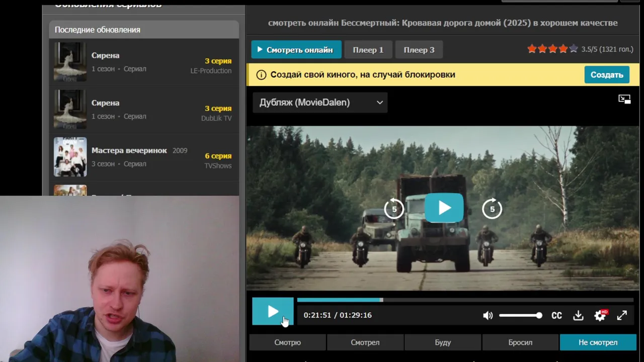
Task: Open Мастера вечеринок series link
Action: 129,150
